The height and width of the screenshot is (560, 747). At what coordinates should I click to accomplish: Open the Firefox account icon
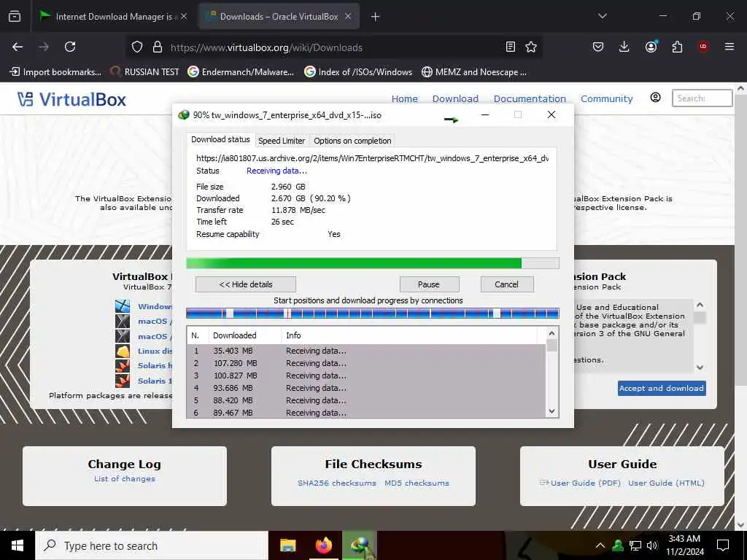(651, 47)
